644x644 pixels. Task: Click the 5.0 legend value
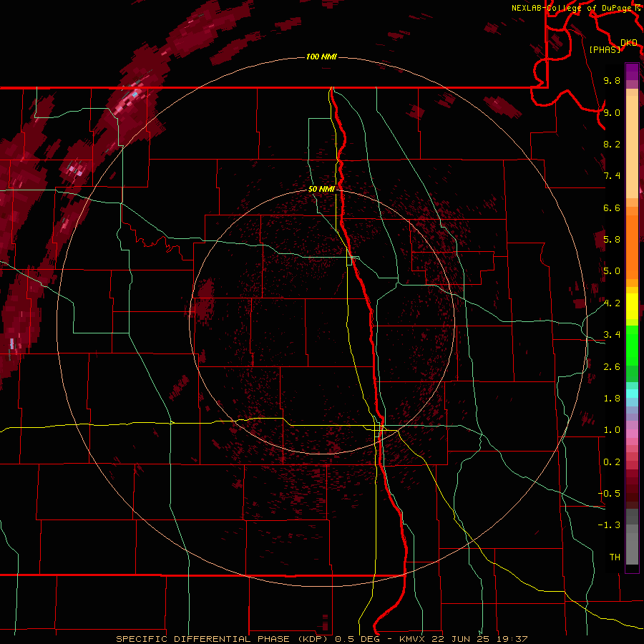coord(612,271)
